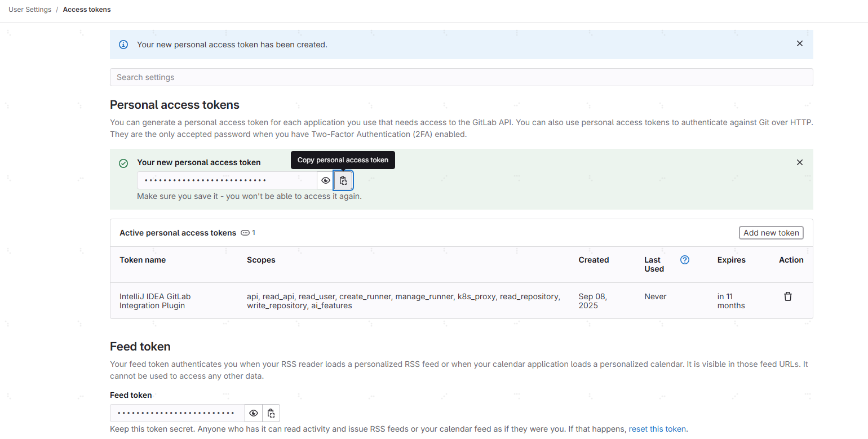The width and height of the screenshot is (868, 439).
Task: Click the Expires column header
Action: pyautogui.click(x=731, y=260)
